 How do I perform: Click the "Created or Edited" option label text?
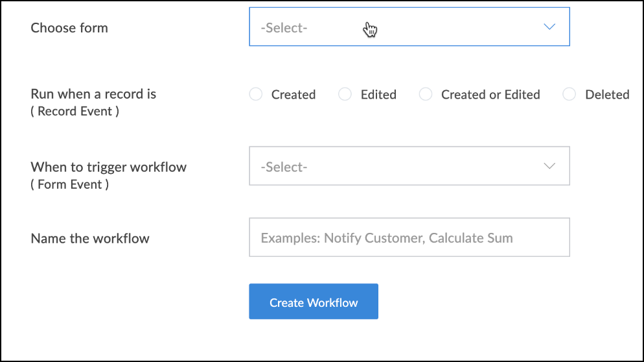(x=490, y=95)
